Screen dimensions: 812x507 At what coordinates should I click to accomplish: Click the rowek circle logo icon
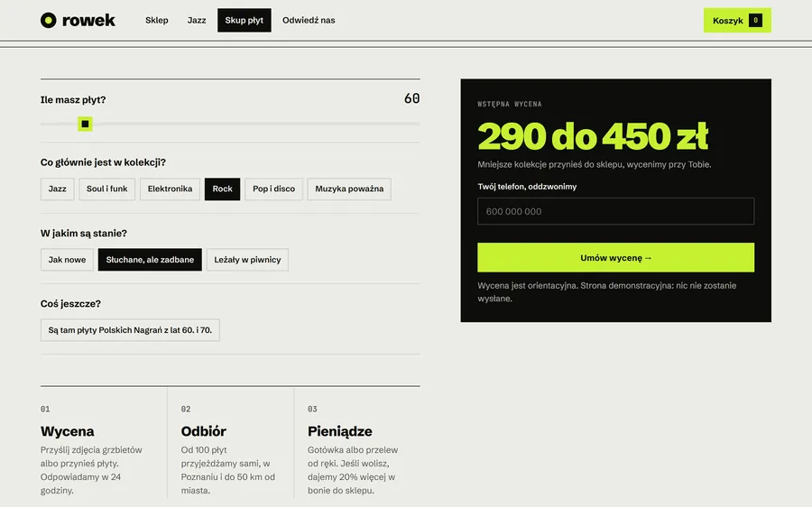[x=48, y=20]
